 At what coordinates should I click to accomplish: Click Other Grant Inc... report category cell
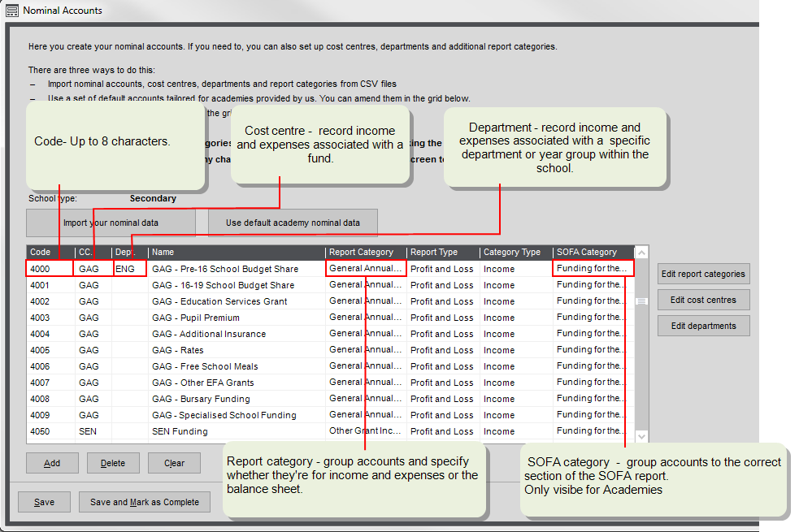pyautogui.click(x=366, y=431)
